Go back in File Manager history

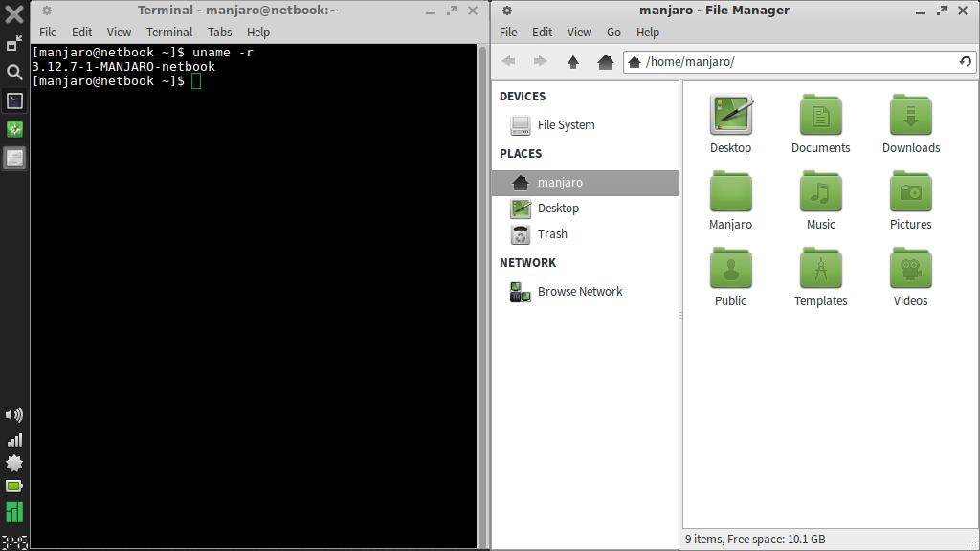click(509, 61)
